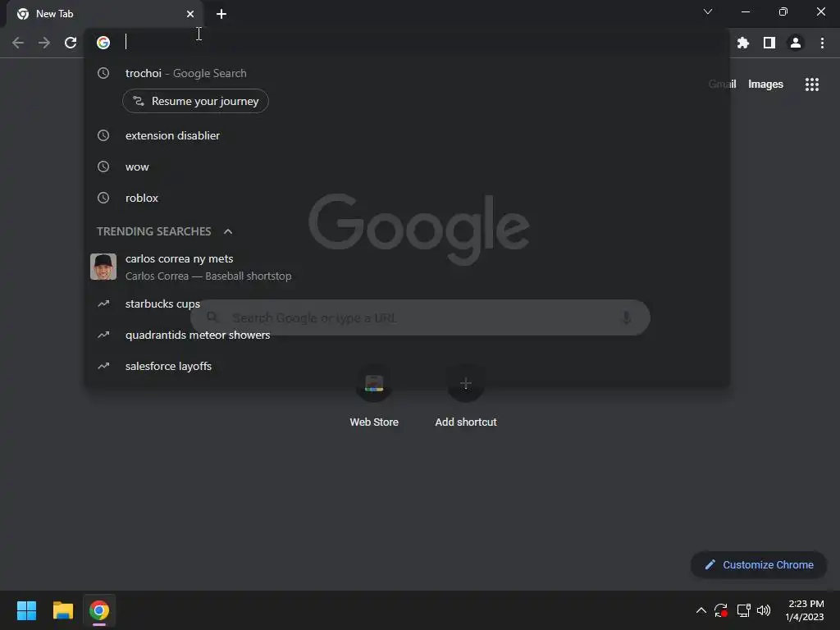The width and height of the screenshot is (840, 630).
Task: Open a new tab with plus button
Action: click(221, 14)
